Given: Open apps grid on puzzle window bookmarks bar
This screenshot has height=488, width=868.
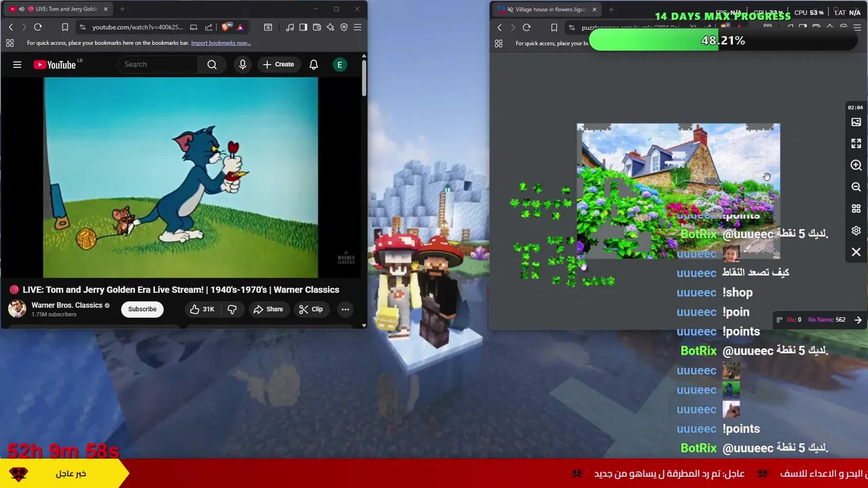Looking at the screenshot, I should point(498,43).
